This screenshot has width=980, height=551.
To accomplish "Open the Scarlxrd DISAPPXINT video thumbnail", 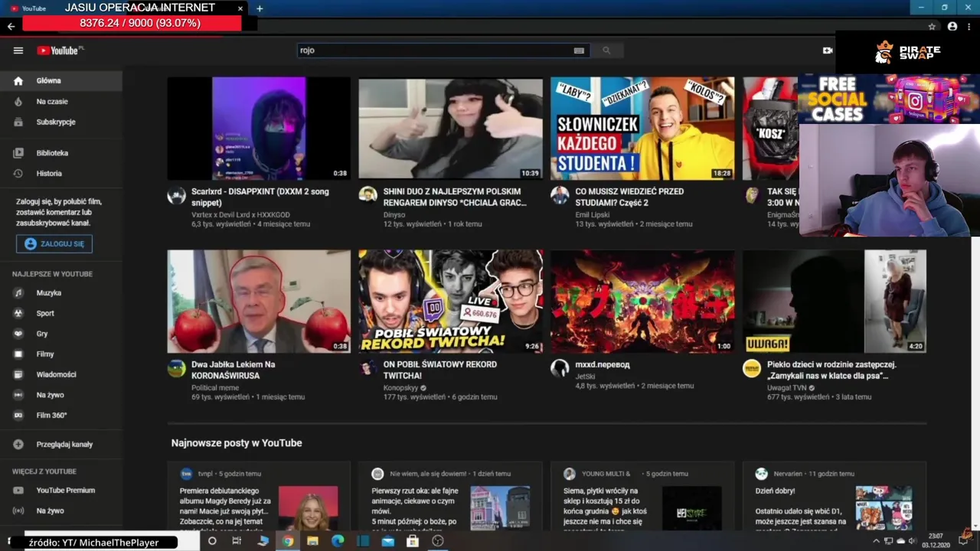I will (259, 129).
